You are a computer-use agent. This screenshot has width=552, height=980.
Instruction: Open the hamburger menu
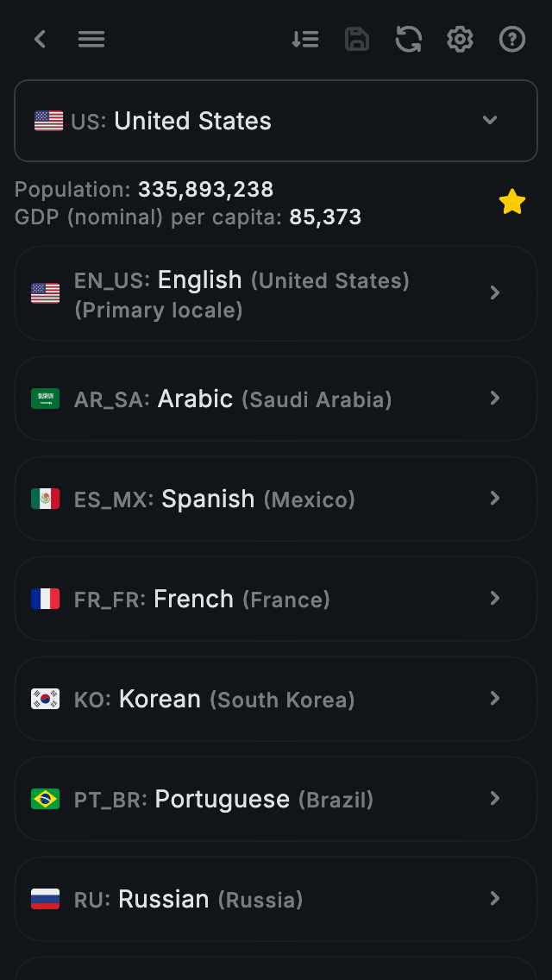click(91, 39)
